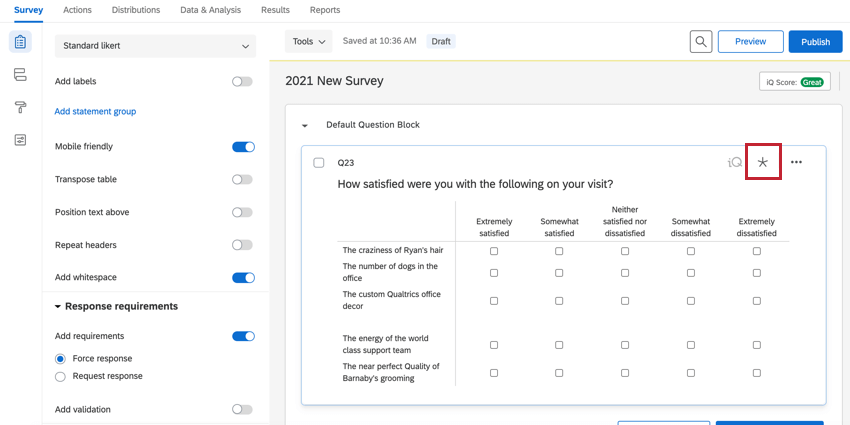The image size is (850, 425).
Task: Collapse the Default Question Block
Action: coord(305,126)
